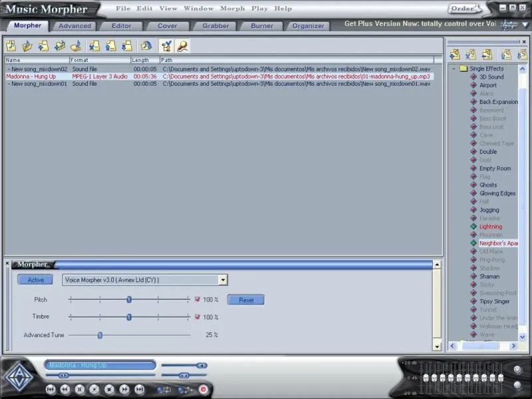Switch to the Organizer tab
The image size is (532, 399).
point(308,26)
